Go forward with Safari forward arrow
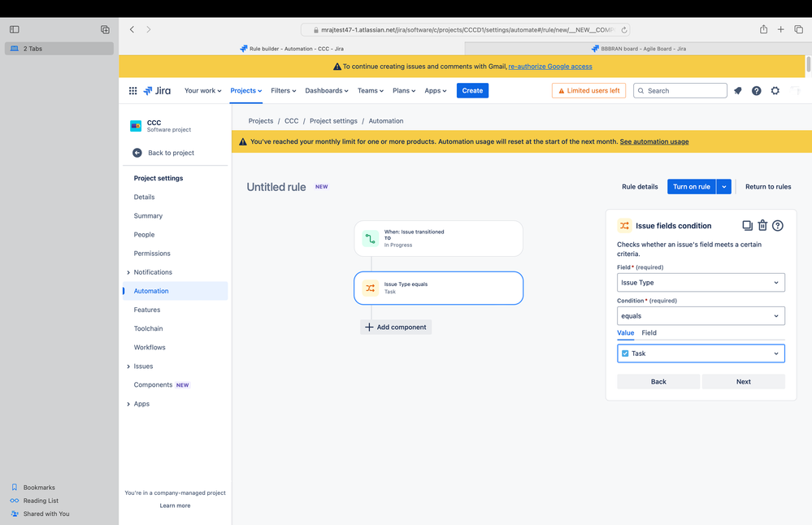The height and width of the screenshot is (525, 812). click(x=149, y=29)
